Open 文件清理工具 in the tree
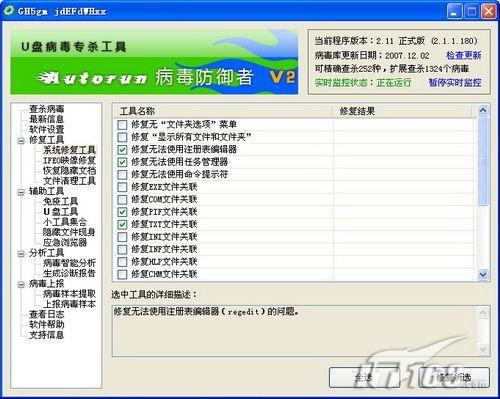 pos(69,181)
